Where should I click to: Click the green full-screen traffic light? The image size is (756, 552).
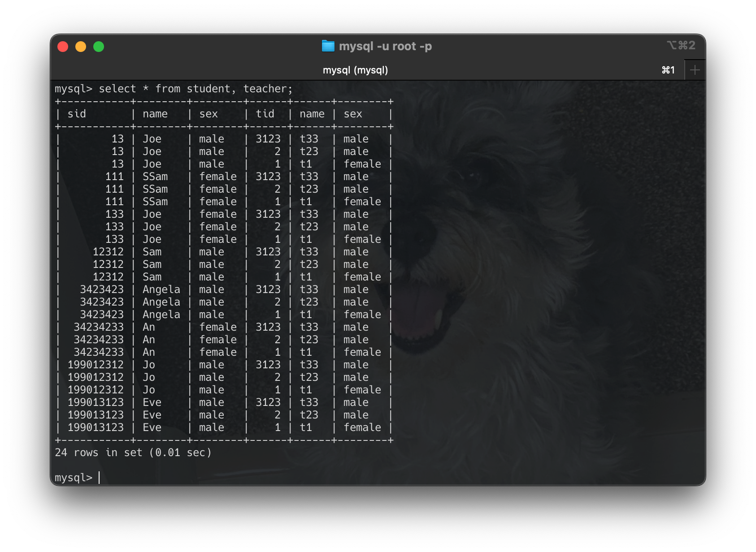(99, 46)
